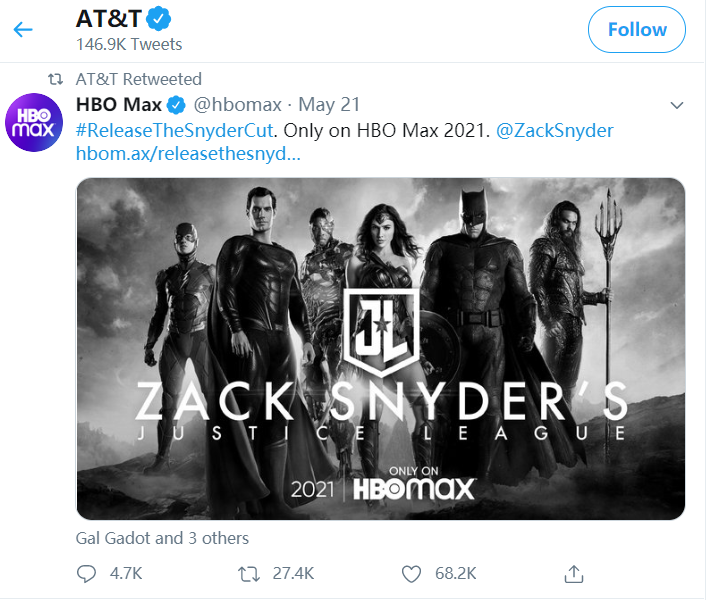
Task: Click the May 21 tweet timestamp
Action: click(329, 105)
